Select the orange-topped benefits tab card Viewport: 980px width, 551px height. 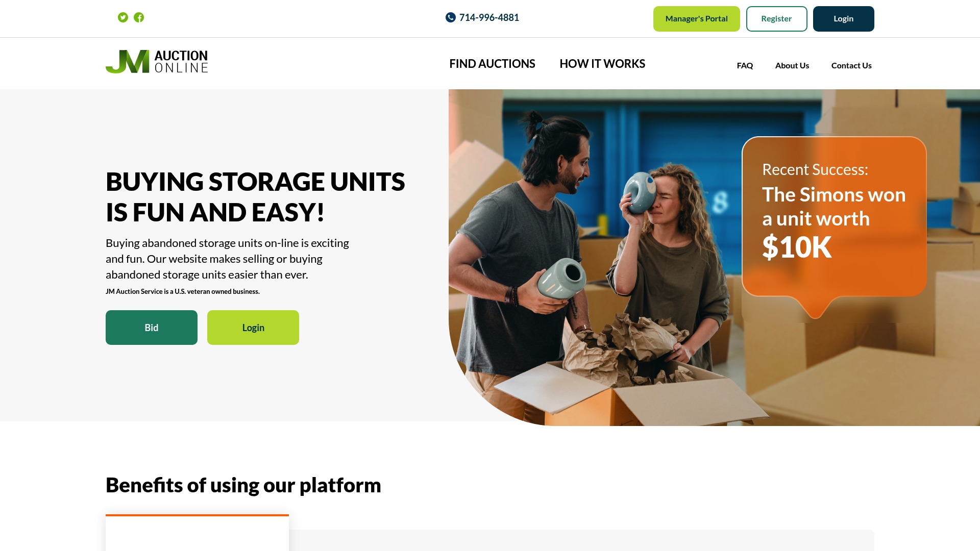pyautogui.click(x=197, y=533)
